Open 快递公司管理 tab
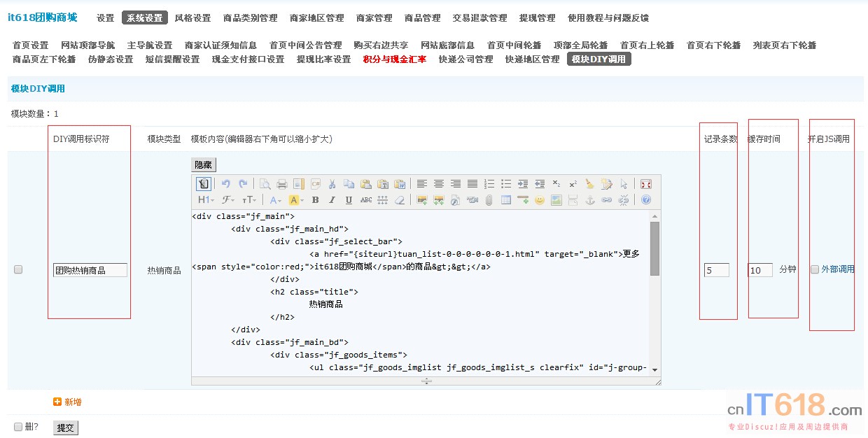 (x=466, y=59)
